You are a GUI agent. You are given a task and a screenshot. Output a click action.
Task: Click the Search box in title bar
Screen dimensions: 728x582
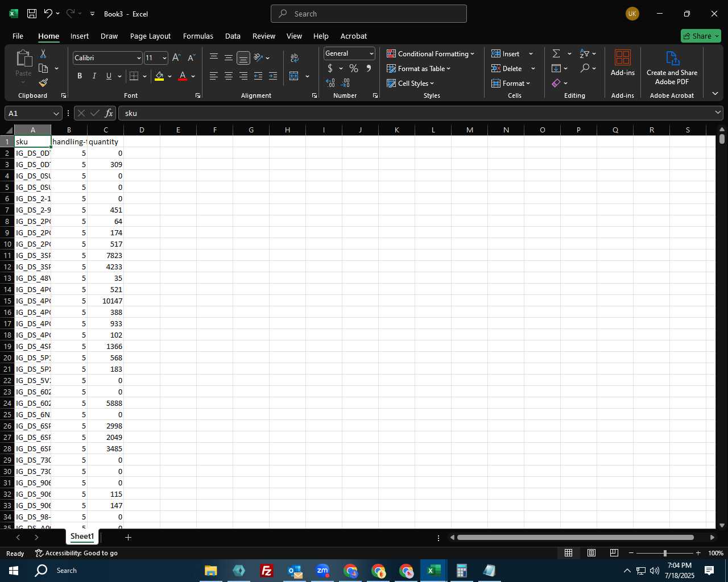369,14
